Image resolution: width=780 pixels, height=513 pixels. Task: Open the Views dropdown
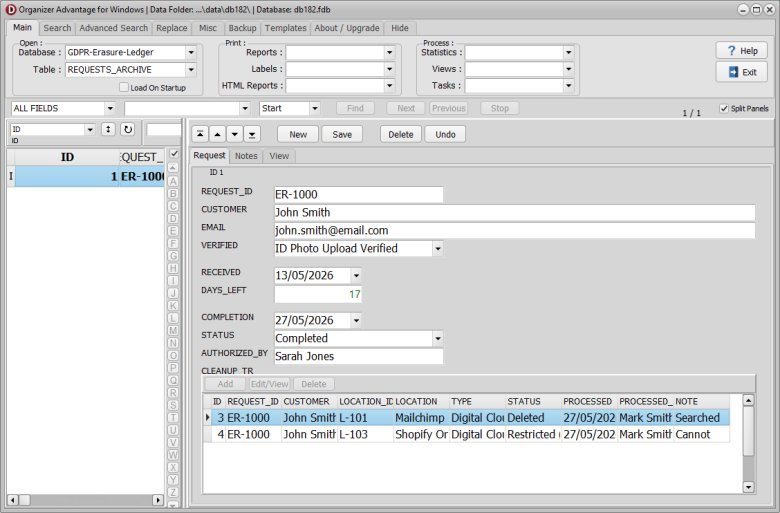tap(569, 69)
